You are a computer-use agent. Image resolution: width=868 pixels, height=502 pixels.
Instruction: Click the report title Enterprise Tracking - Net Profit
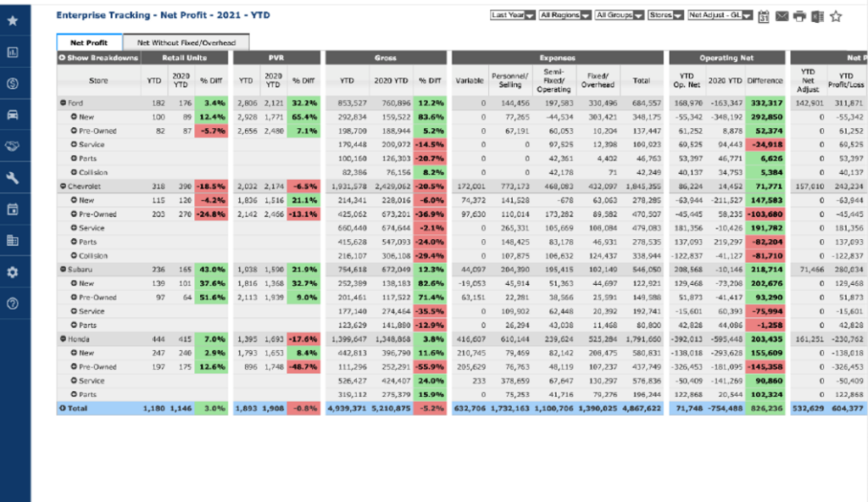[x=163, y=15]
